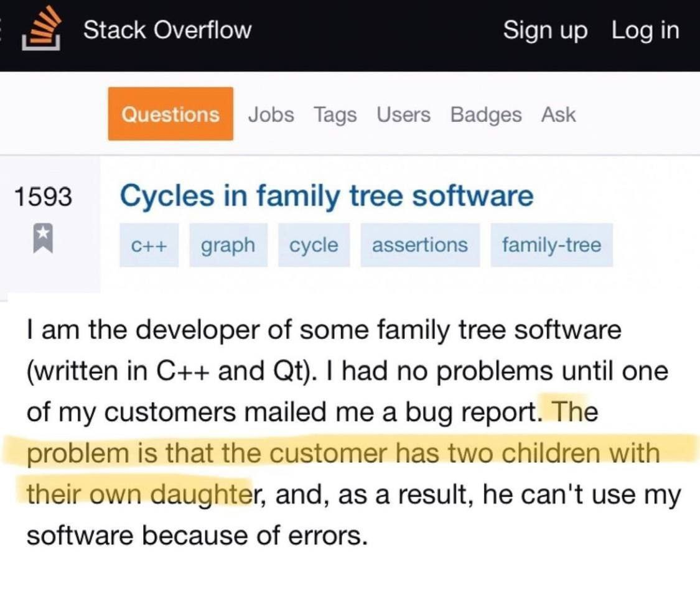This screenshot has width=700, height=599.
Task: Open the 'Cycles in family tree software' question
Action: point(326,196)
